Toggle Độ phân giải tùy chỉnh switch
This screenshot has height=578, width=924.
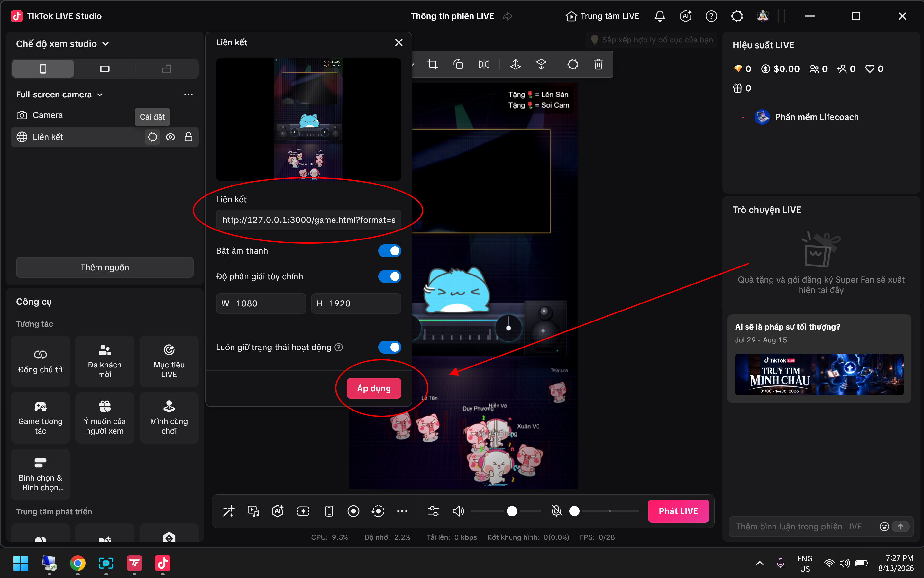tap(389, 276)
